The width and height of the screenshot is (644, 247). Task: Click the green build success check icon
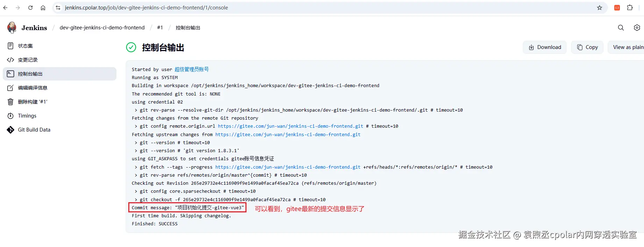[131, 47]
